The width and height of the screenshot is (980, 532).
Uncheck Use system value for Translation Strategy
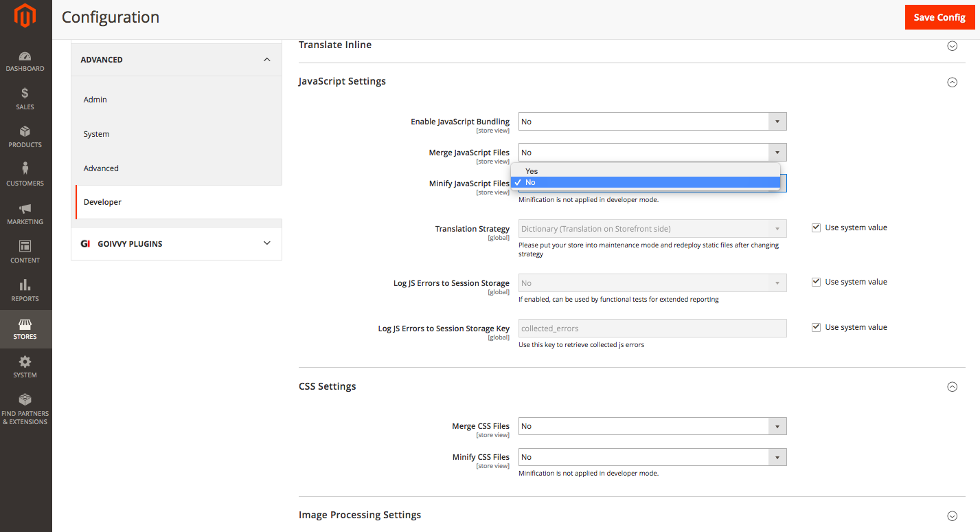coord(817,228)
